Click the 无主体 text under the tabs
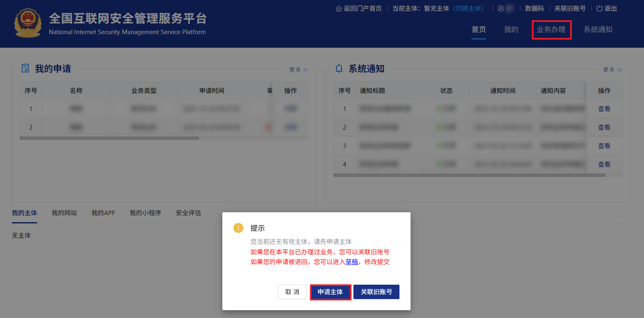This screenshot has height=318, width=644. pyautogui.click(x=21, y=236)
